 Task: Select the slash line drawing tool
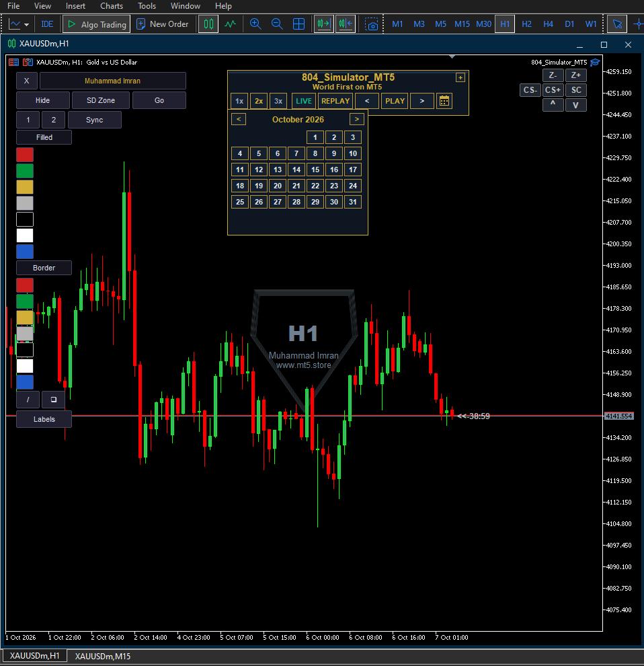[x=28, y=400]
